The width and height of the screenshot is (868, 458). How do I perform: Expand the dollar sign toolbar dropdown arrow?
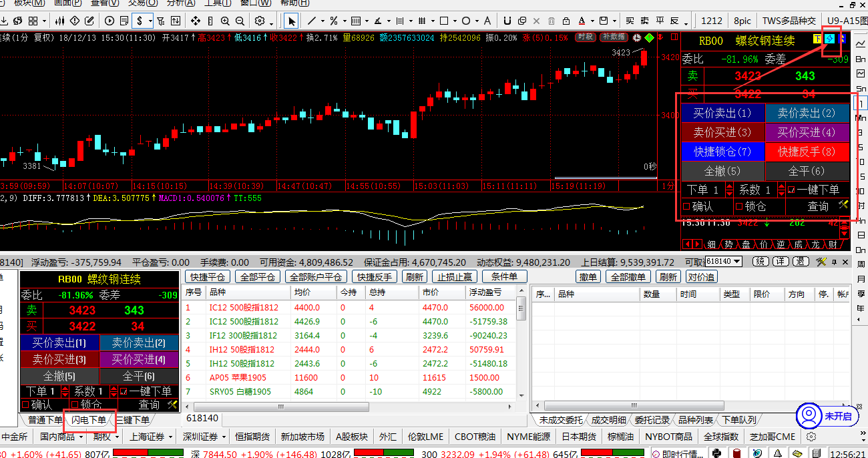152,21
